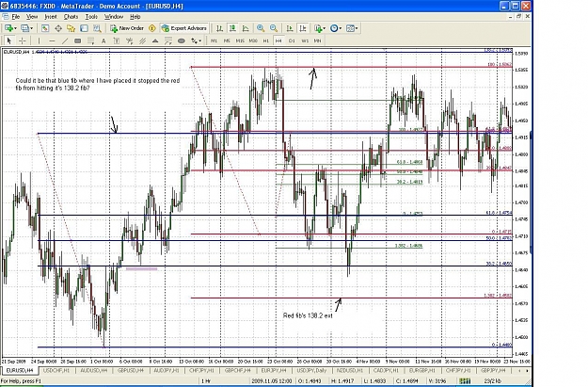588x387 pixels.
Task: Zoom out of the chart
Action: tap(274, 28)
